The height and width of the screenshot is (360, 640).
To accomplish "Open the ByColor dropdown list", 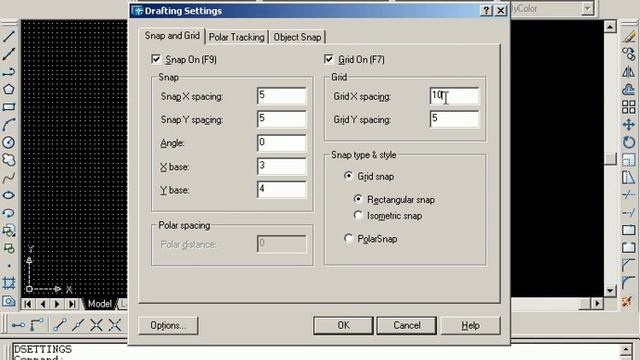I will (x=587, y=8).
